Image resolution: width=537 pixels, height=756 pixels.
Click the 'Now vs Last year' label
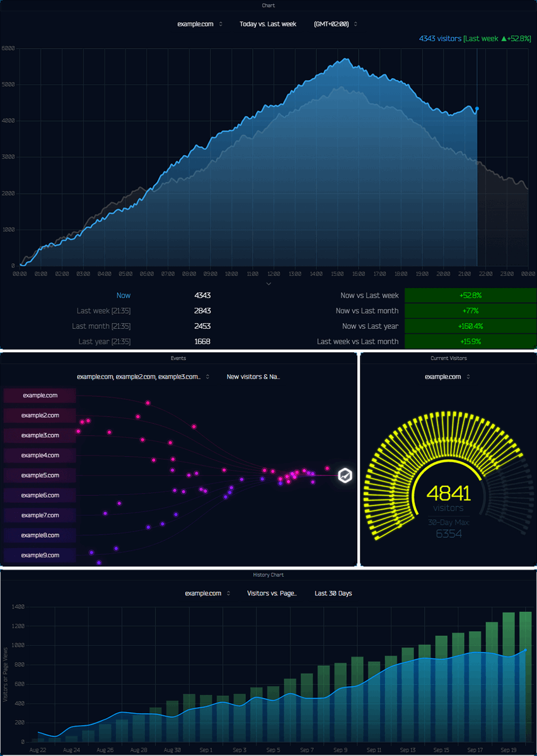[369, 326]
